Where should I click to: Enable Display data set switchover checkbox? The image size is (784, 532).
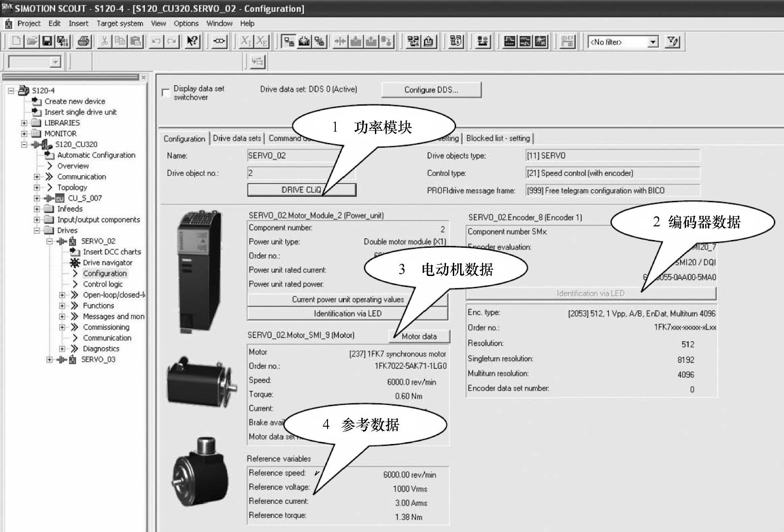166,92
